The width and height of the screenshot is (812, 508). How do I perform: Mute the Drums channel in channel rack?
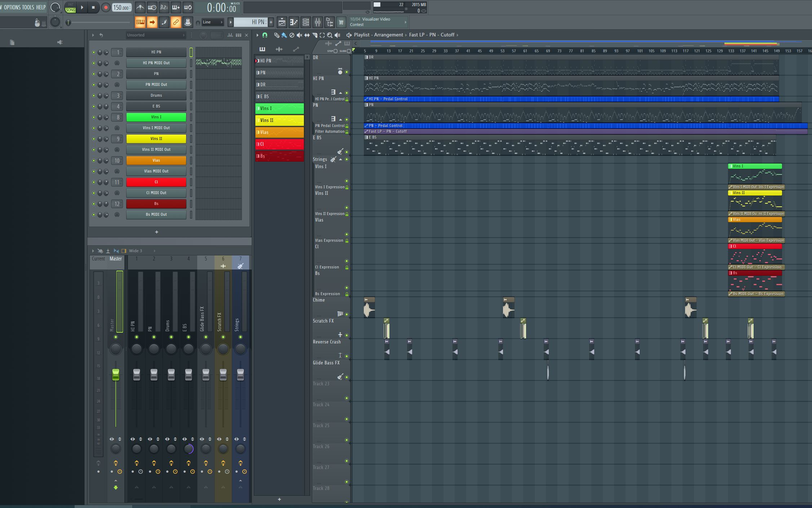94,96
